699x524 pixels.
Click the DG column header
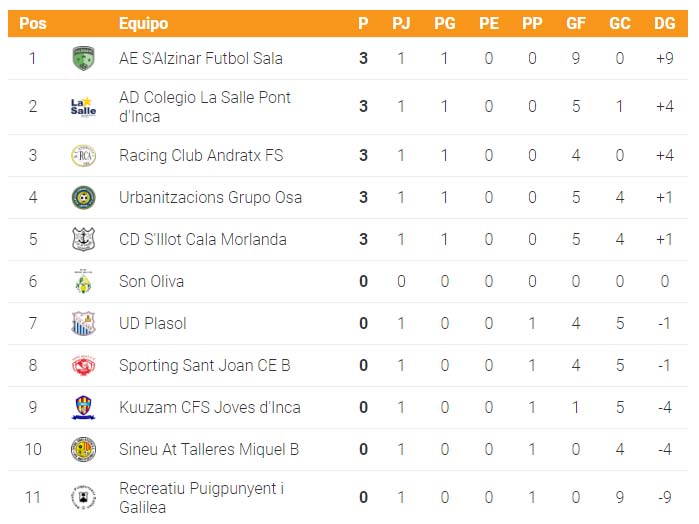(x=664, y=23)
